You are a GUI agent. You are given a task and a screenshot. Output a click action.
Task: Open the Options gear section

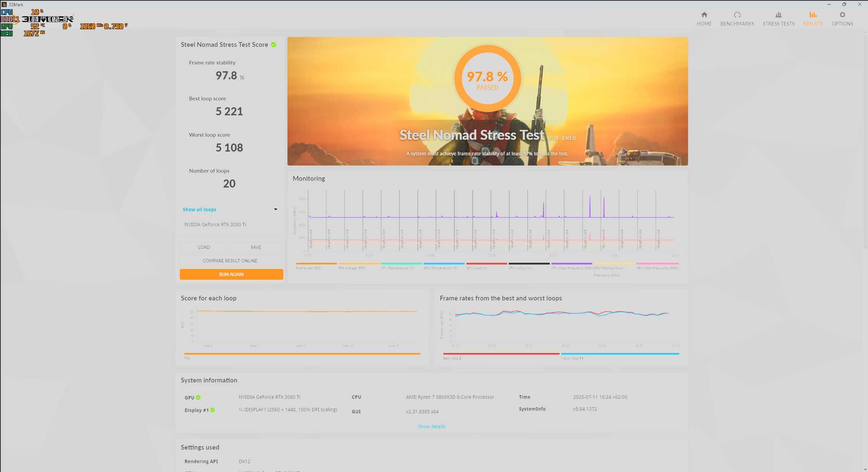pos(842,18)
